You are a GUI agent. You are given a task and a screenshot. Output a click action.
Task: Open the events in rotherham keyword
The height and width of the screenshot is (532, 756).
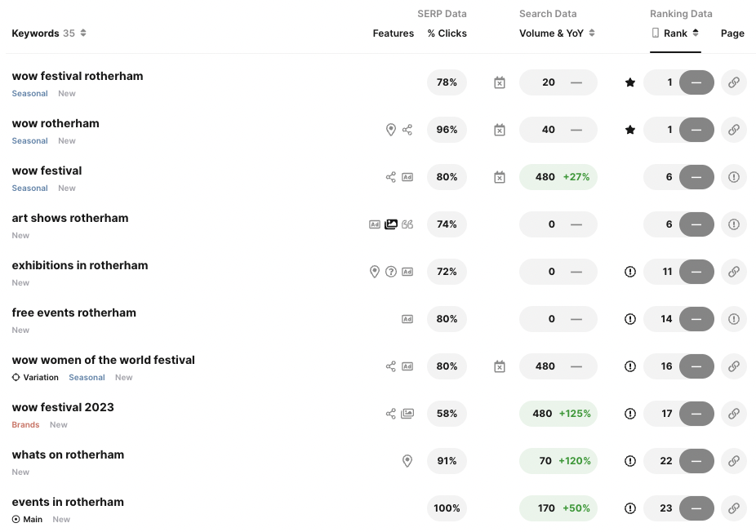click(68, 502)
